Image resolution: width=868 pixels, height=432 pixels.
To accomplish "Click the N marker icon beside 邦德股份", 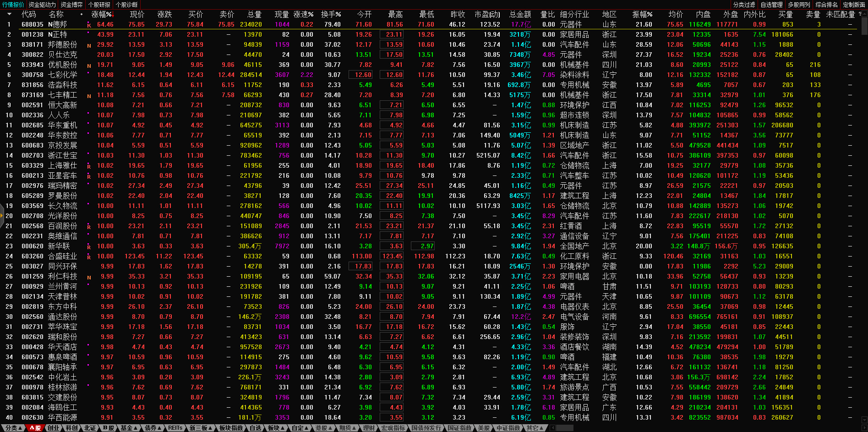I will 89,45.
